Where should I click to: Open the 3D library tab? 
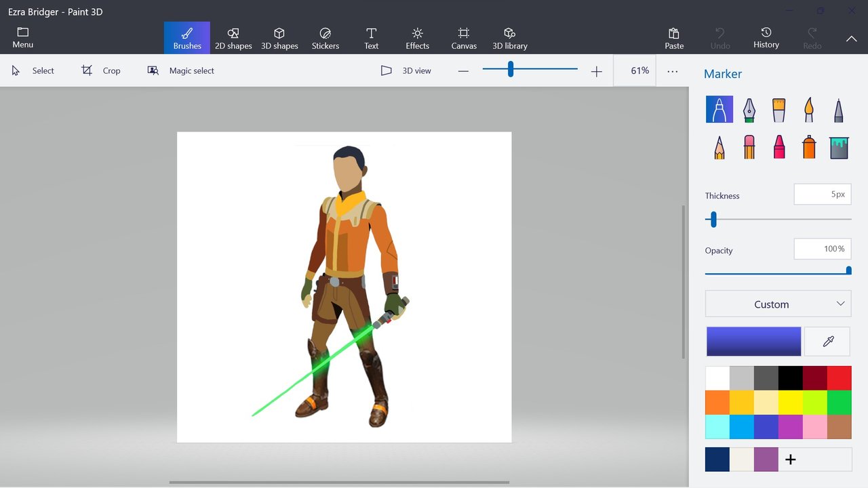pos(510,38)
